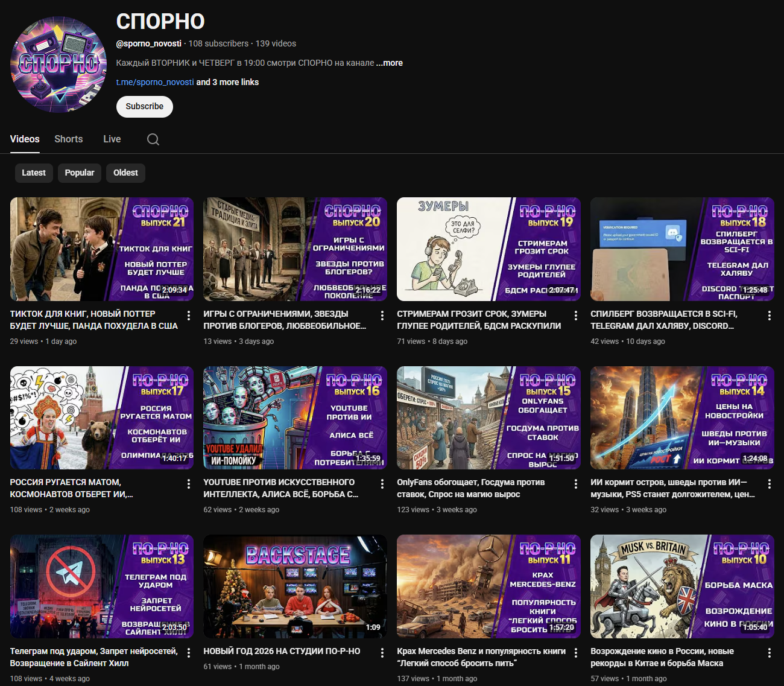
Task: Play the Выпуск 17 thumbnail with bear
Action: point(102,418)
